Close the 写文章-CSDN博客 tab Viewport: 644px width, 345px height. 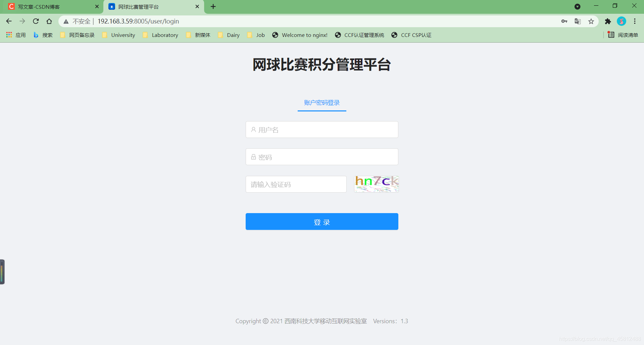(97, 6)
